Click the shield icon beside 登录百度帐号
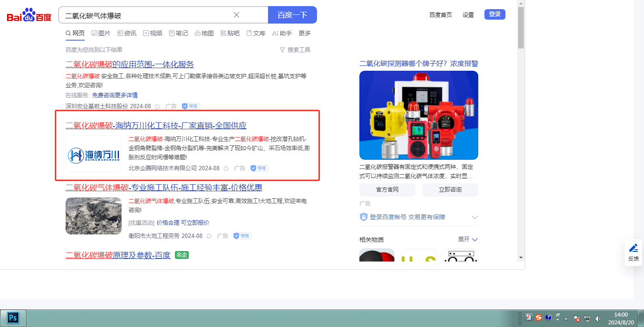Image resolution: width=644 pixels, height=327 pixels. 364,217
